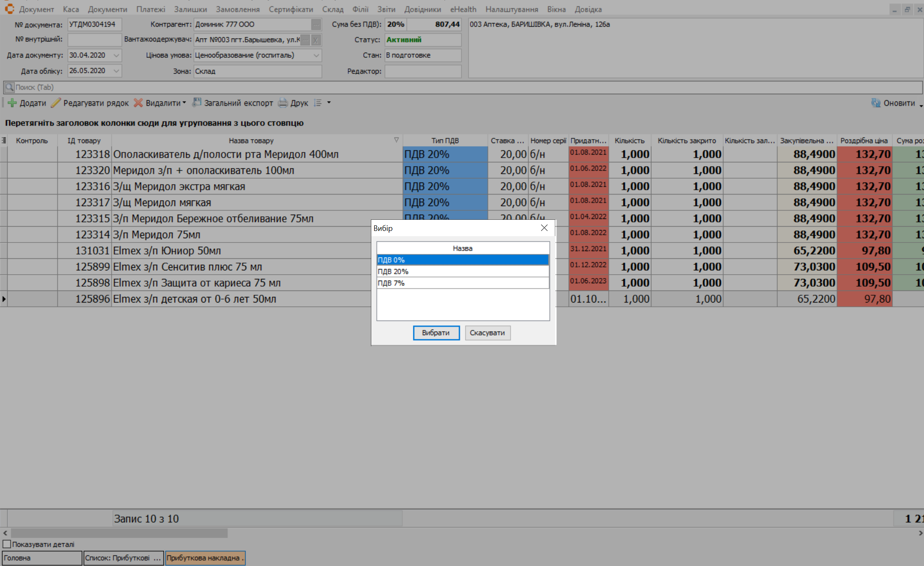Open the Цінова умова dropdown
Image resolution: width=924 pixels, height=566 pixels.
[316, 55]
